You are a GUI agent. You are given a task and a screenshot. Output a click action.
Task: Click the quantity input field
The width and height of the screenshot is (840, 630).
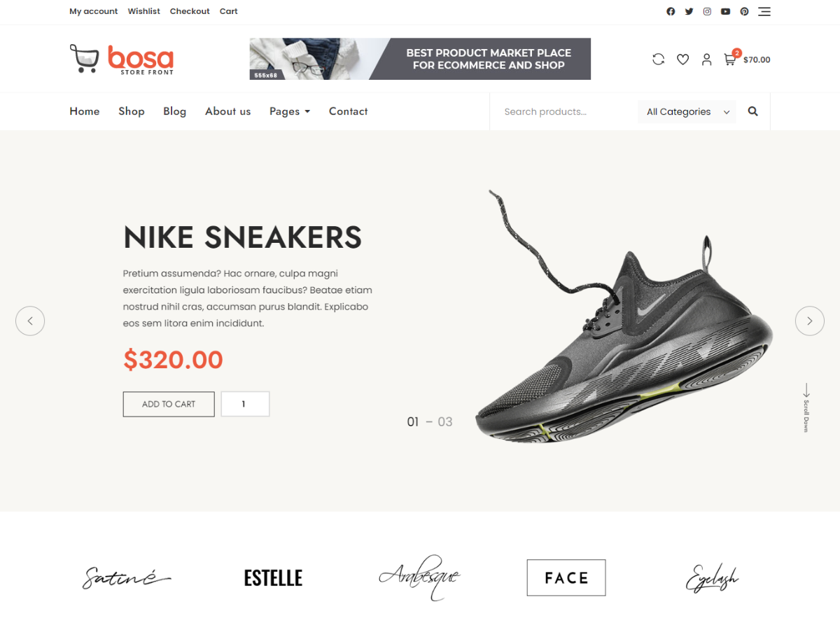244,404
